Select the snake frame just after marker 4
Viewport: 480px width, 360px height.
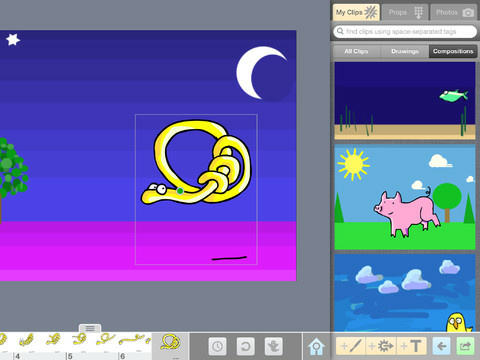(27, 340)
